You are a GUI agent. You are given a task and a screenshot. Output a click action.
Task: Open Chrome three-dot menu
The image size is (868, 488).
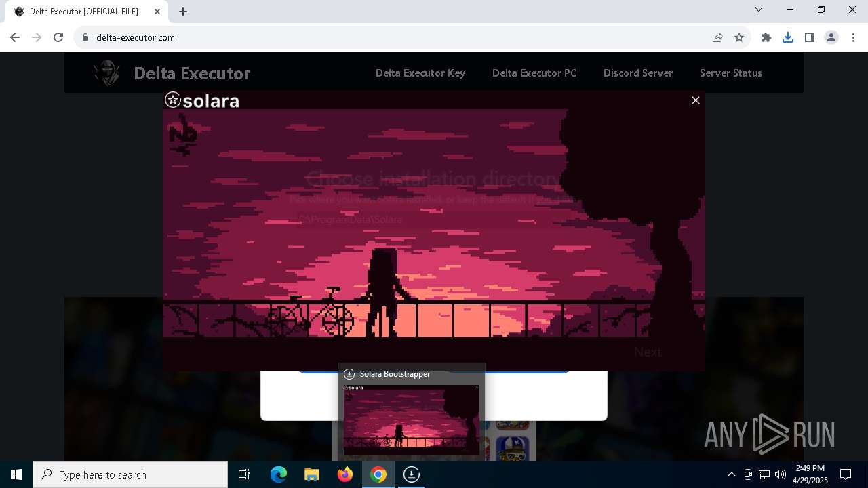coord(853,37)
